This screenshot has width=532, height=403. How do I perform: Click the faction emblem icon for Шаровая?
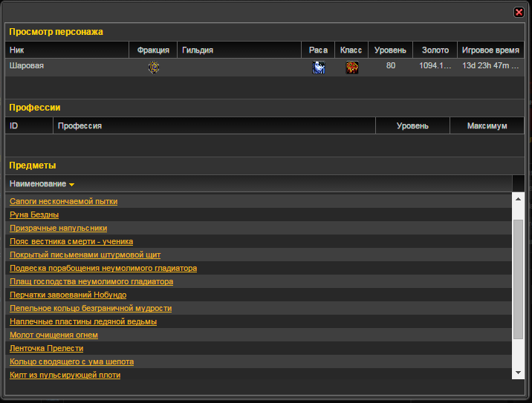pos(154,67)
